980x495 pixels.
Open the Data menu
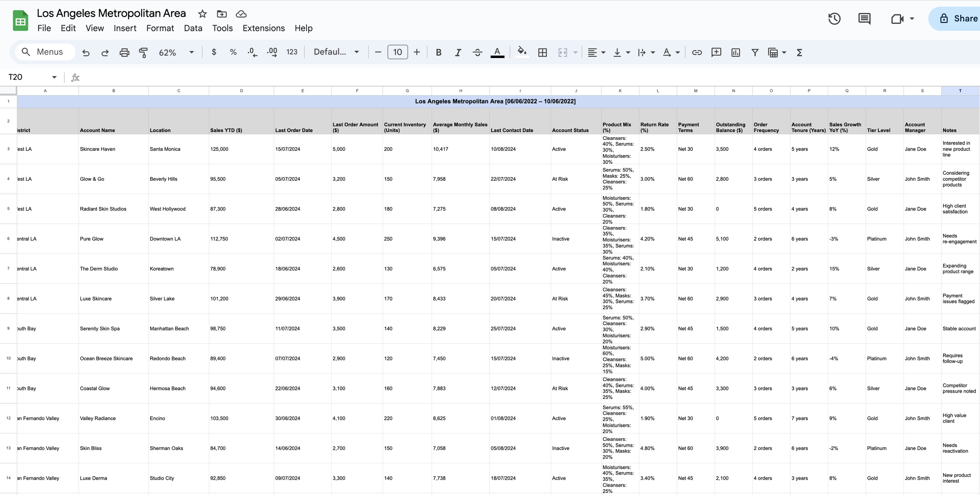[x=193, y=28]
